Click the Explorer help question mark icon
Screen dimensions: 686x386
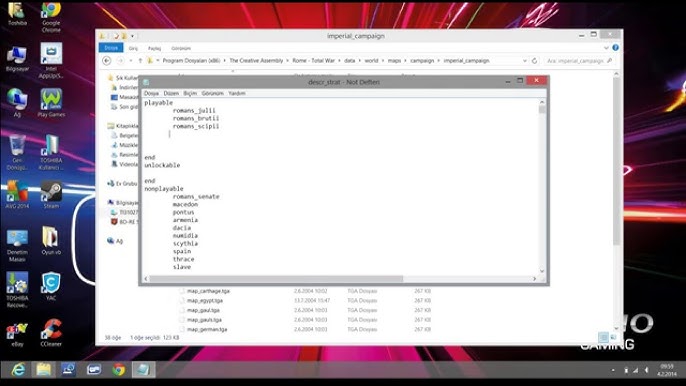(616, 48)
